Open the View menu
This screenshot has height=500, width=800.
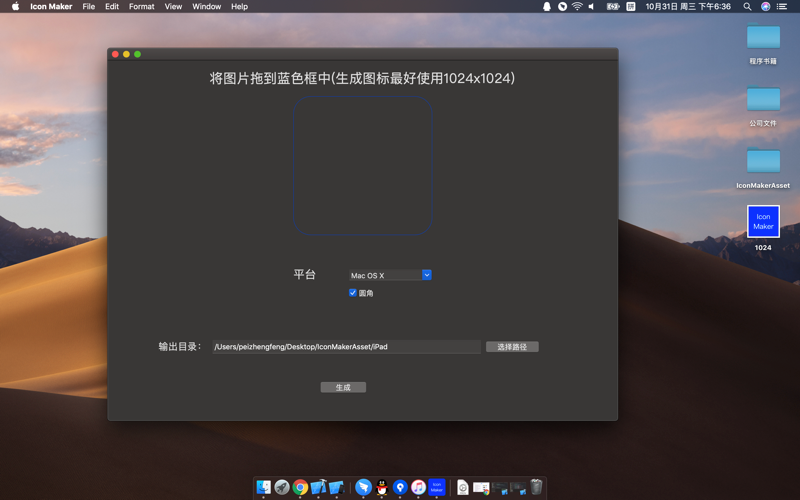173,7
